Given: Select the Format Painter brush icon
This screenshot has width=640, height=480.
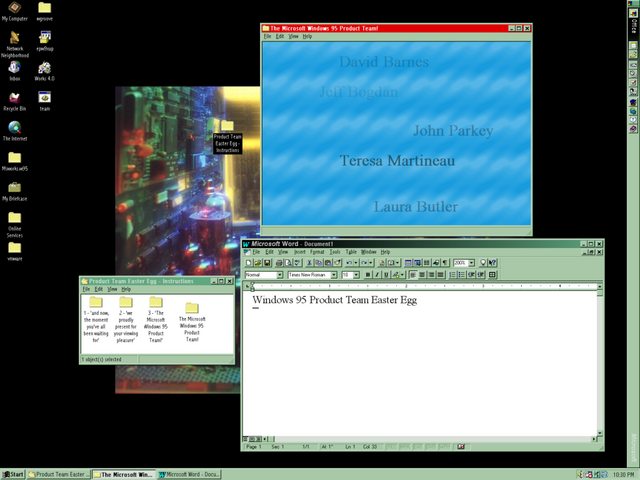Looking at the screenshot, I should coord(337,263).
